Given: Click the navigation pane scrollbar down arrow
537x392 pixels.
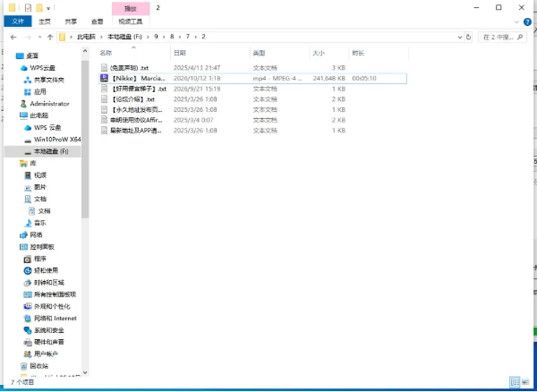Looking at the screenshot, I should pyautogui.click(x=85, y=372).
